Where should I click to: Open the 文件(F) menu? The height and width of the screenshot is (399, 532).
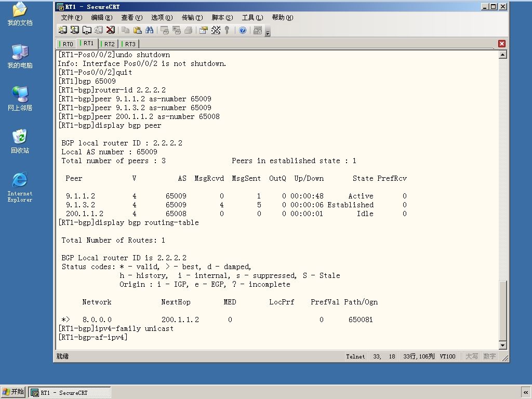coord(72,18)
